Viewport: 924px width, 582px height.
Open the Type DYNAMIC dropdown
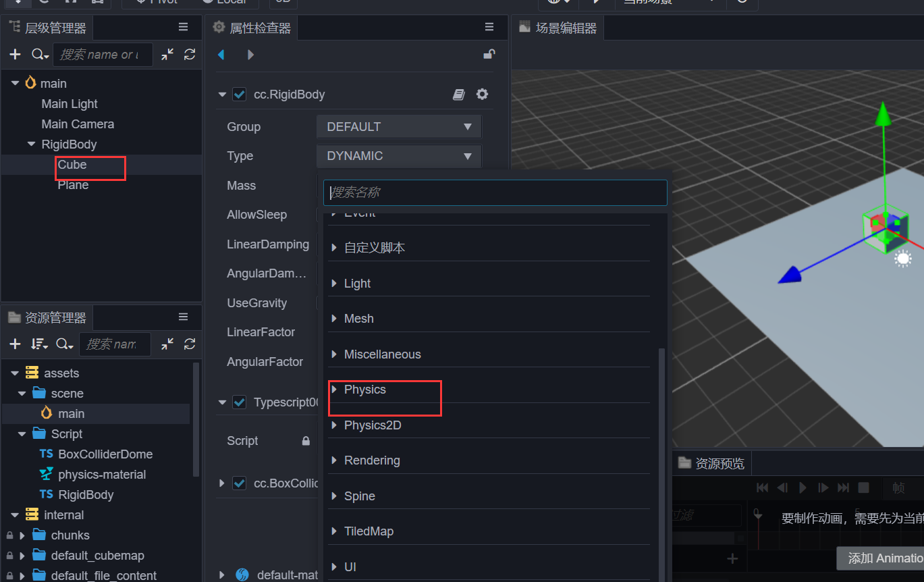click(x=398, y=156)
